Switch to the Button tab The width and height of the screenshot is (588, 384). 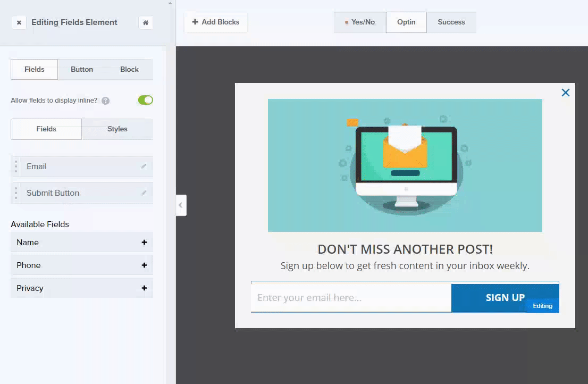pos(82,70)
